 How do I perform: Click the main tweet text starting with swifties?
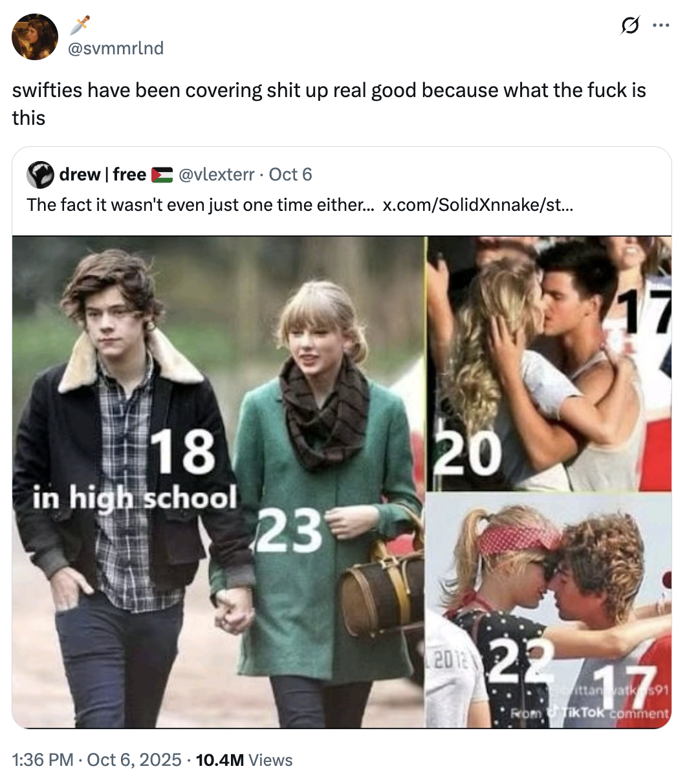[329, 103]
